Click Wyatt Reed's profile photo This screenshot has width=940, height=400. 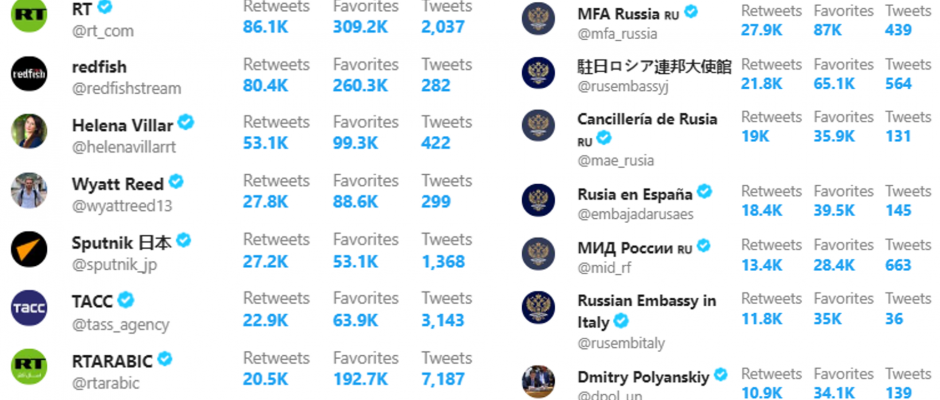(x=29, y=191)
